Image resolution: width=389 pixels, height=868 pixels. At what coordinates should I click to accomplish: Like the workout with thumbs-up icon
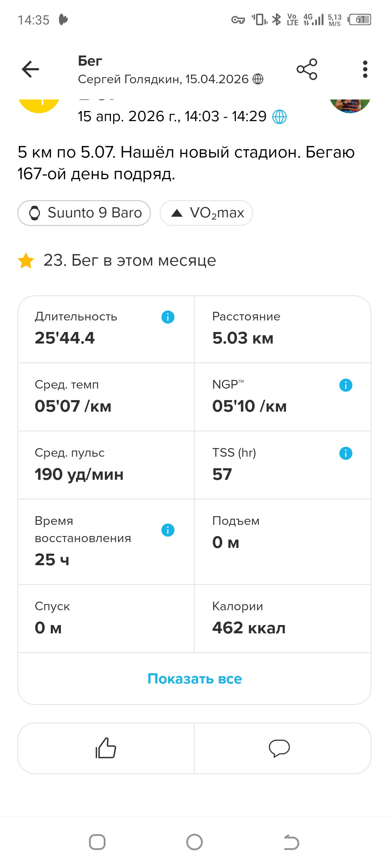[x=106, y=748]
